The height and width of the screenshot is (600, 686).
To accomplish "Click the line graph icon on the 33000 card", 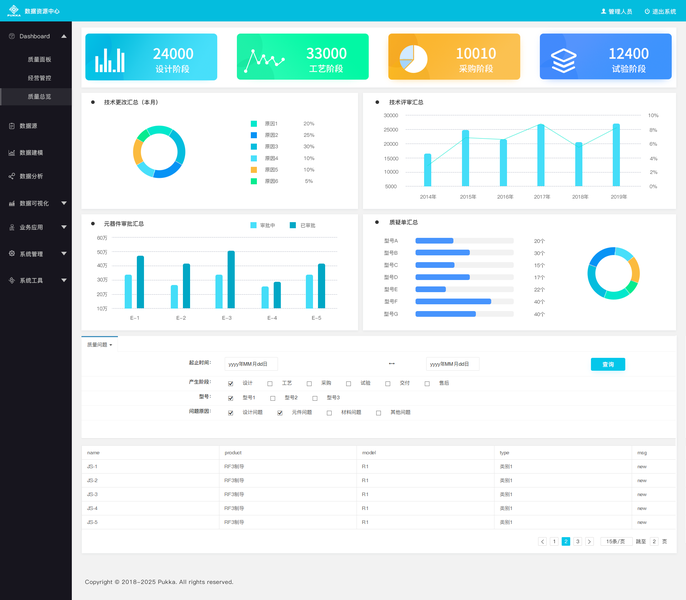I will pos(264,60).
